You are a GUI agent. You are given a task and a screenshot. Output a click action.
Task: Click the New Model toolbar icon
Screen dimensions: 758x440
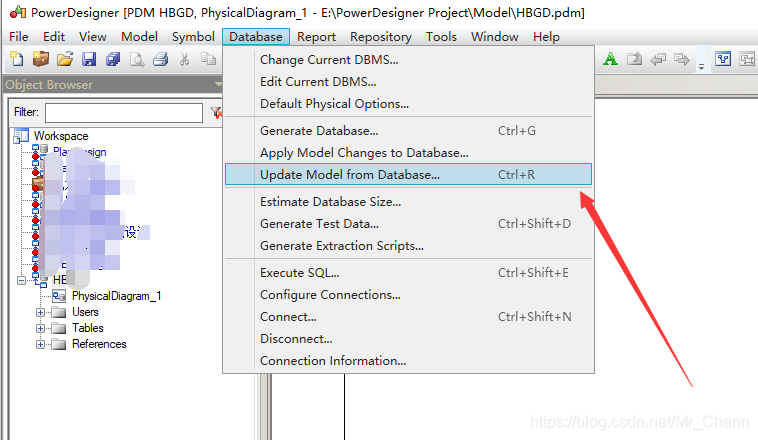(17, 59)
